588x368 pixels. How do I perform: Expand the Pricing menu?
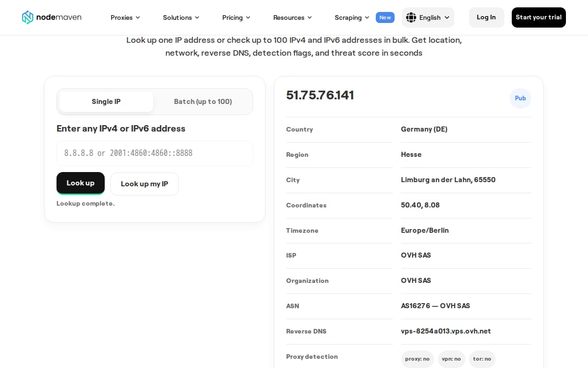236,17
